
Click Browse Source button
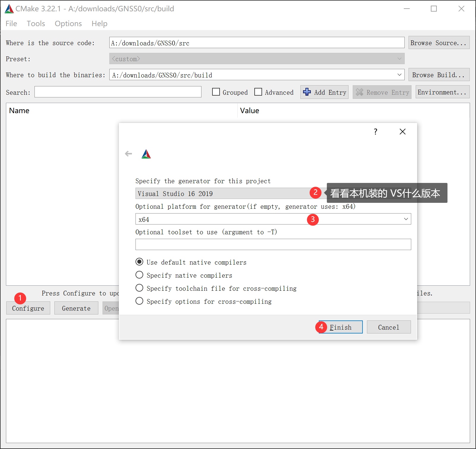click(x=439, y=43)
